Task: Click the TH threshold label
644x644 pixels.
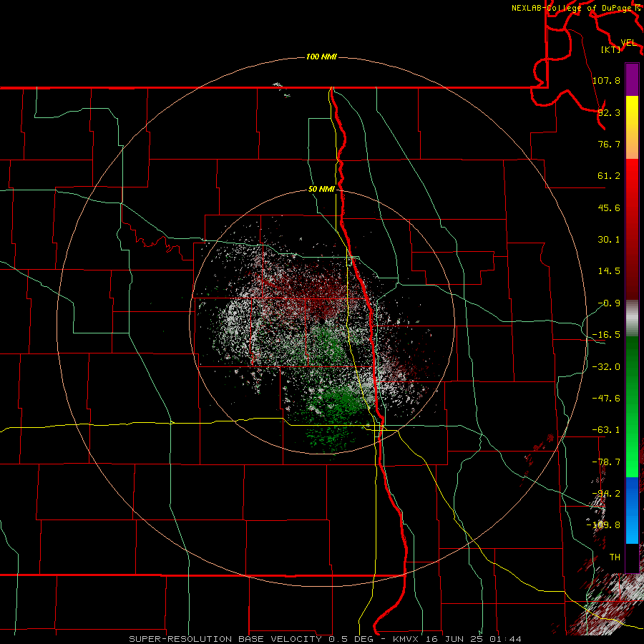Action: tap(615, 557)
